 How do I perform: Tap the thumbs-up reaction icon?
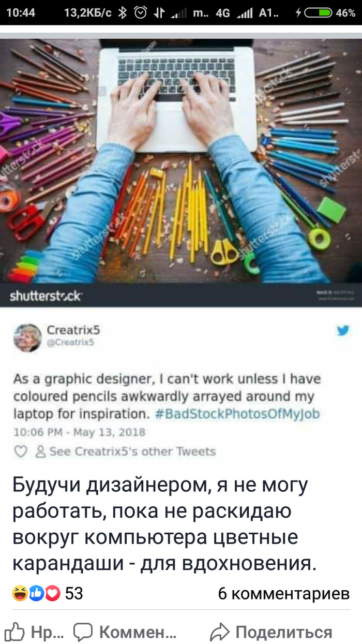[37, 593]
